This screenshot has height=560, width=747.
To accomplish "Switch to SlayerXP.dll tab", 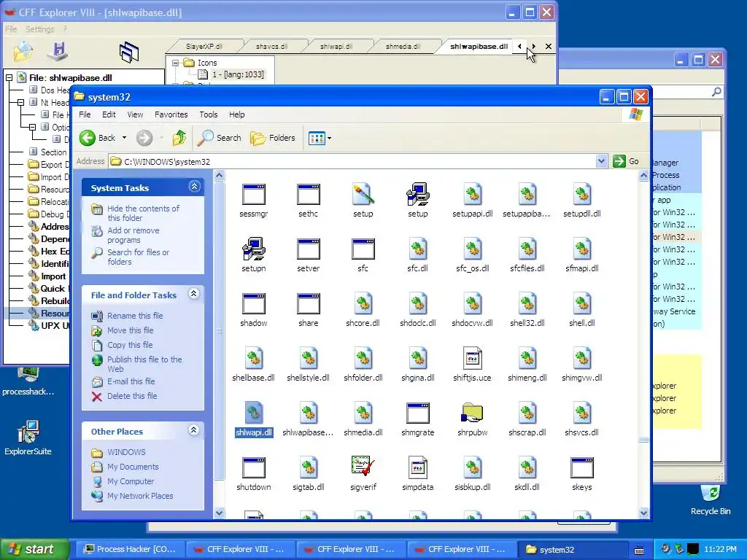I will tap(204, 46).
